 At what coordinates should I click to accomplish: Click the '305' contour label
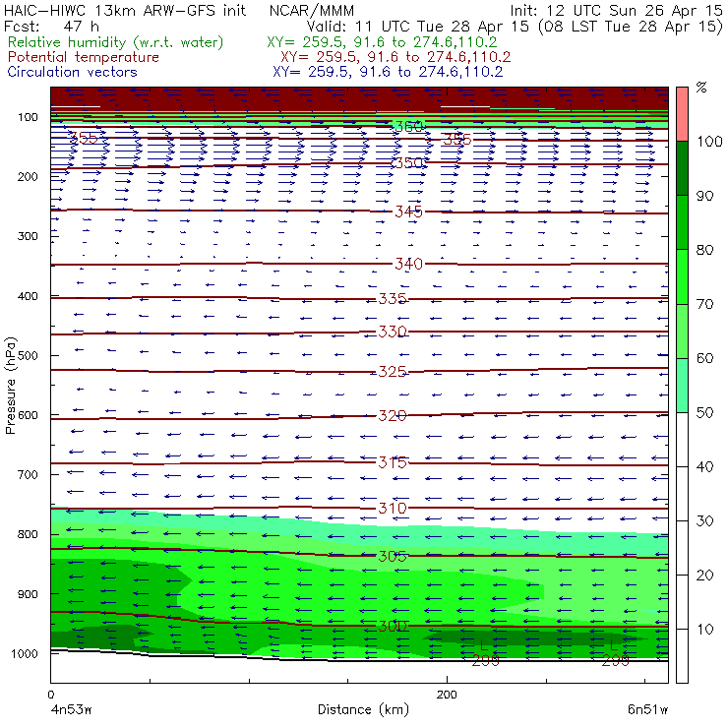[x=393, y=556]
